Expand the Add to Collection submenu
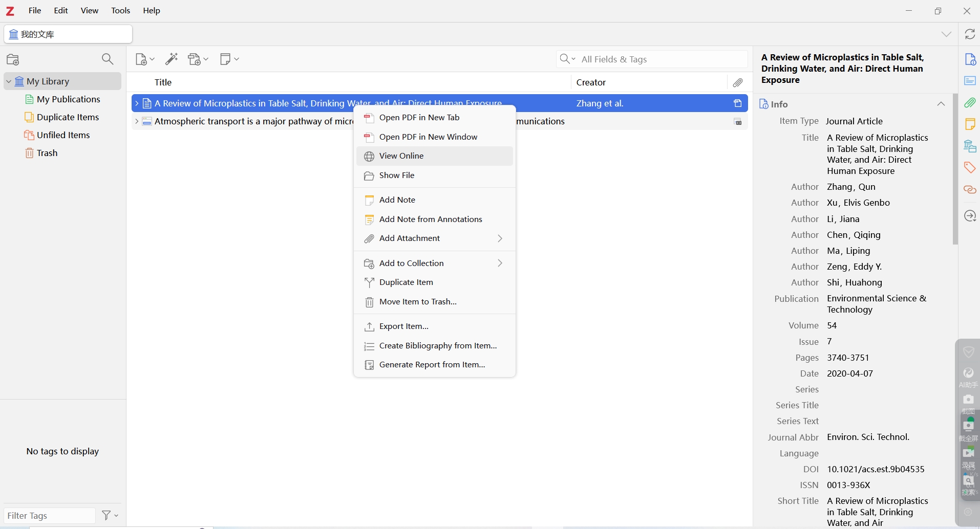 coord(435,263)
